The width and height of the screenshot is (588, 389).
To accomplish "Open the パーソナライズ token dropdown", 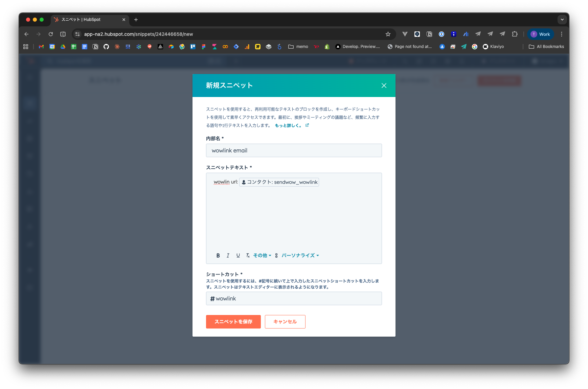I will (300, 256).
